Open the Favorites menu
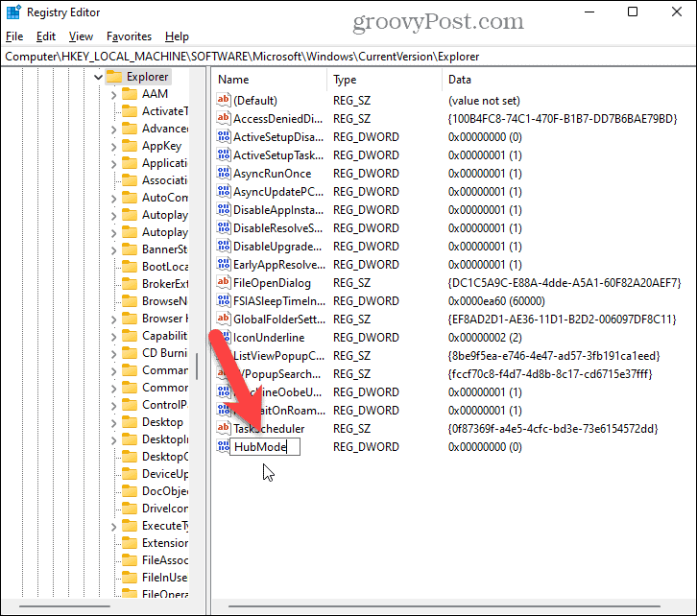This screenshot has height=616, width=697. (129, 36)
